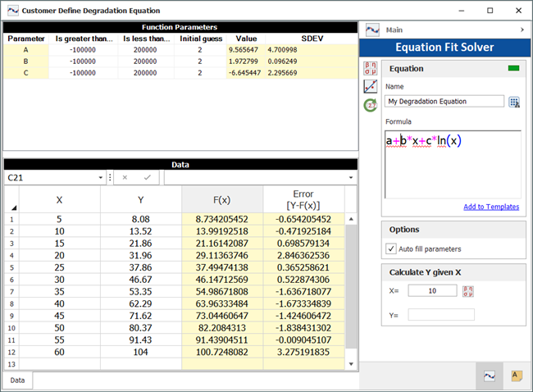Image resolution: width=533 pixels, height=392 pixels.
Task: Select row header 13 in data grid
Action: tap(11, 364)
